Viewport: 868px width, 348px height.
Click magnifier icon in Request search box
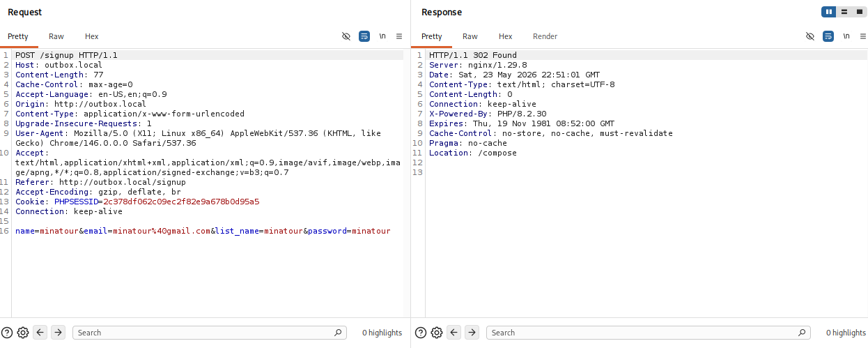point(338,333)
